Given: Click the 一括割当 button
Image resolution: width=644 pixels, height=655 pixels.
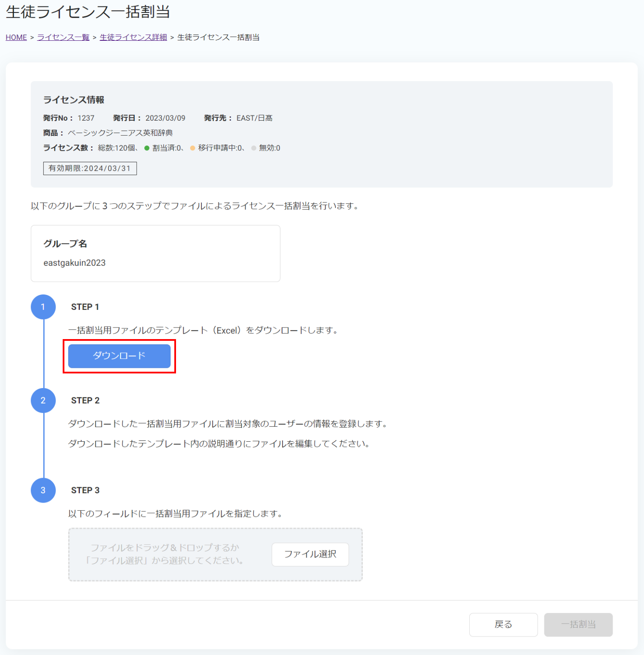Looking at the screenshot, I should point(578,625).
